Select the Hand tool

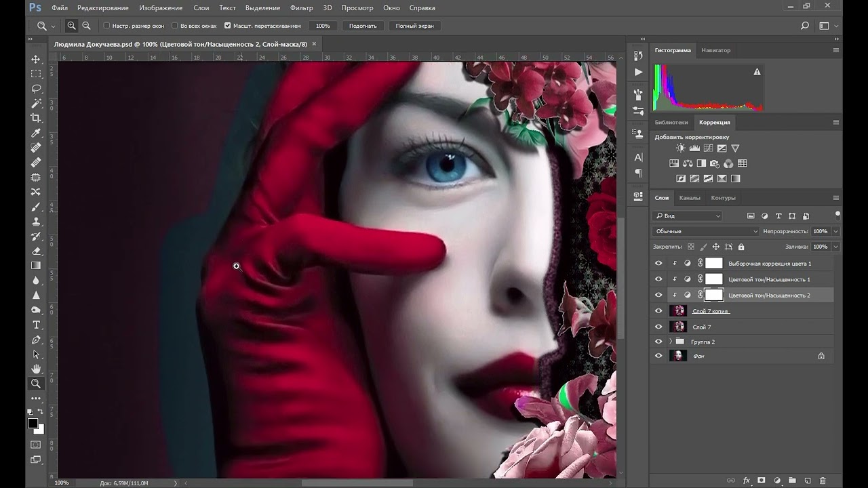pyautogui.click(x=36, y=369)
